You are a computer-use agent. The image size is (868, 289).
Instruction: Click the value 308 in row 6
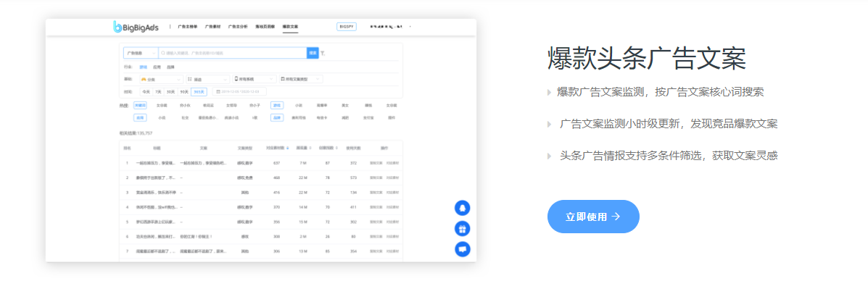[x=277, y=237]
